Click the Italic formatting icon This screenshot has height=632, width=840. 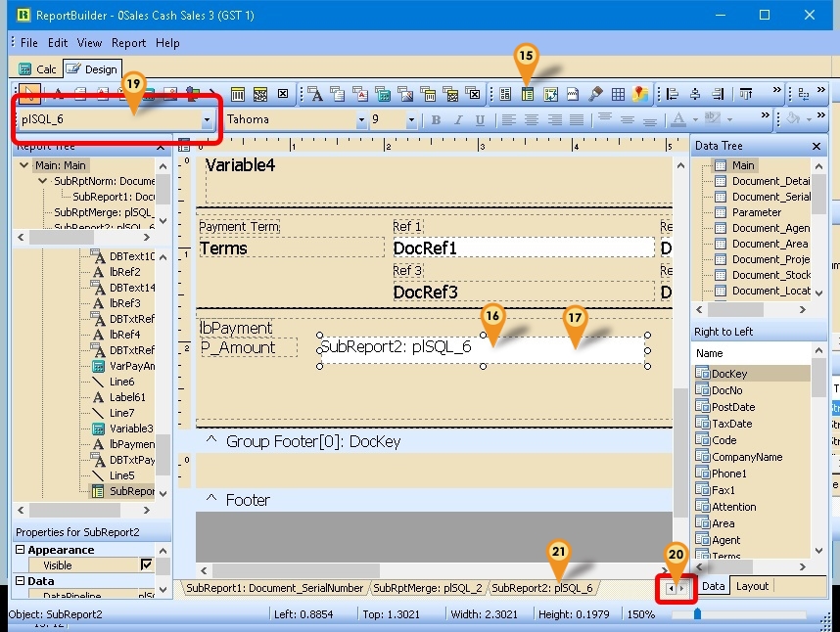pos(458,120)
